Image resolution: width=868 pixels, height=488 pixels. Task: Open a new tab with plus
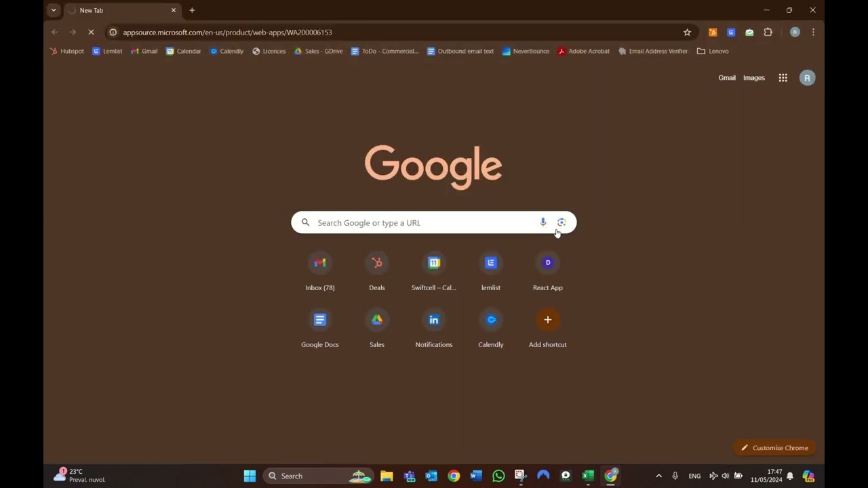click(x=192, y=10)
